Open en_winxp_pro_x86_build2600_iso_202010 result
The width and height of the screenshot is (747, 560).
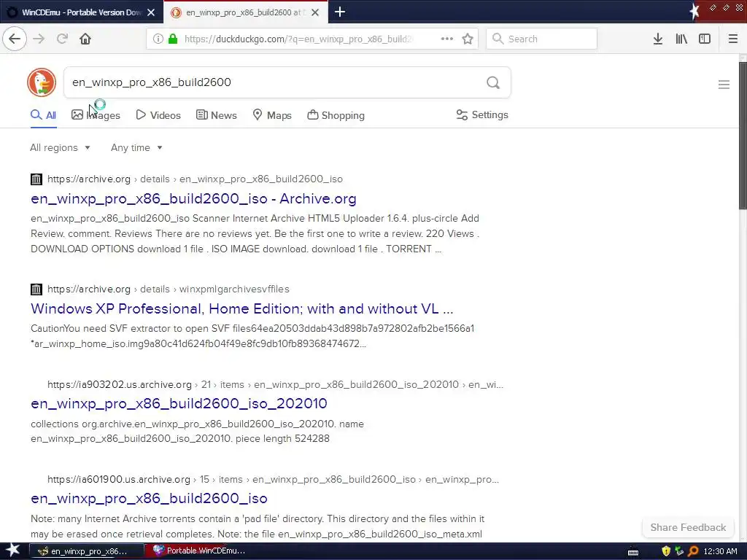click(179, 403)
